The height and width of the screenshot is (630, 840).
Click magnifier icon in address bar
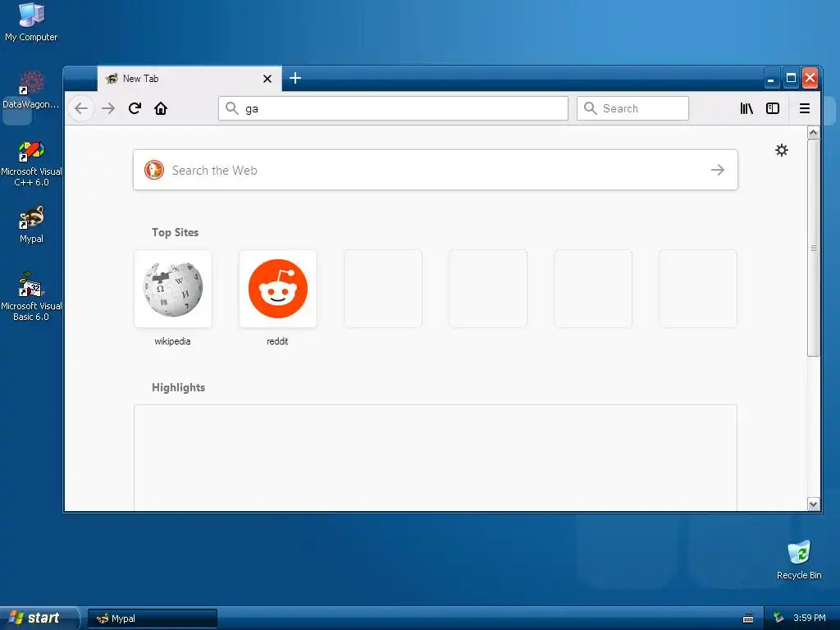click(x=232, y=108)
